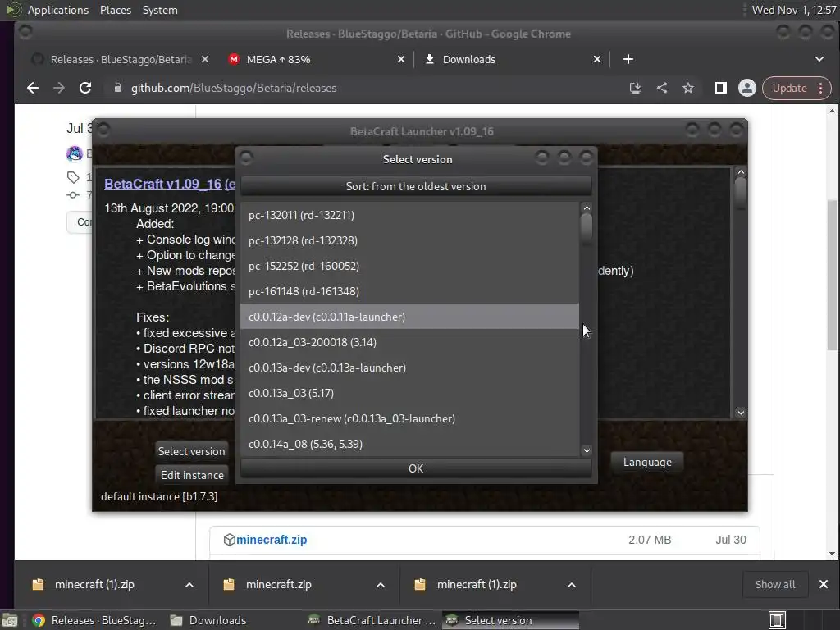This screenshot has width=840, height=630.
Task: Click the Update button in Chrome
Action: click(789, 89)
